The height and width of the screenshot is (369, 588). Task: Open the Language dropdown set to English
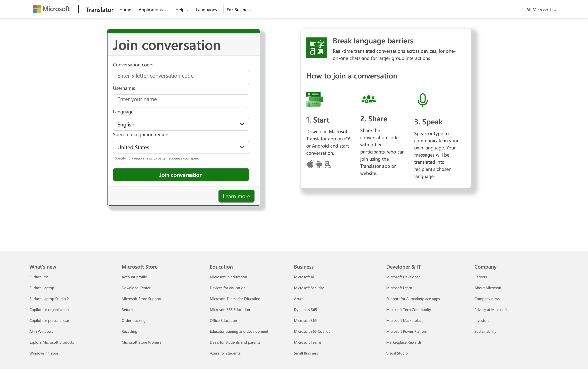tap(181, 124)
